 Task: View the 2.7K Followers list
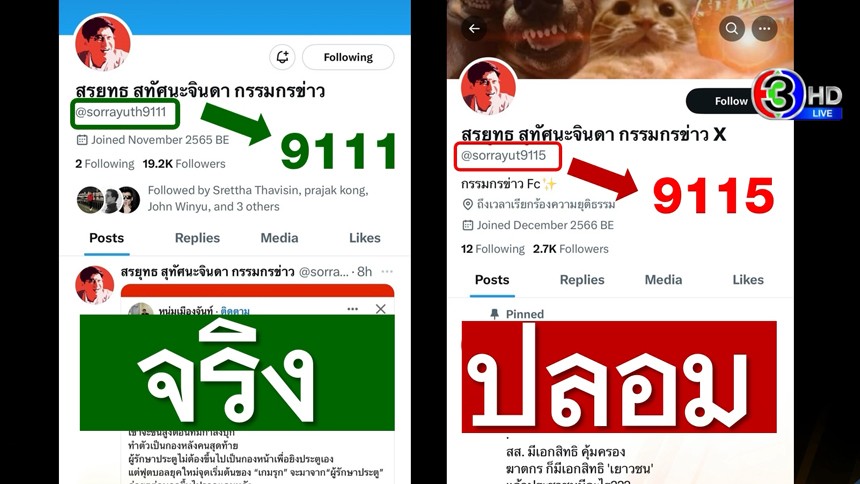pyautogui.click(x=571, y=249)
